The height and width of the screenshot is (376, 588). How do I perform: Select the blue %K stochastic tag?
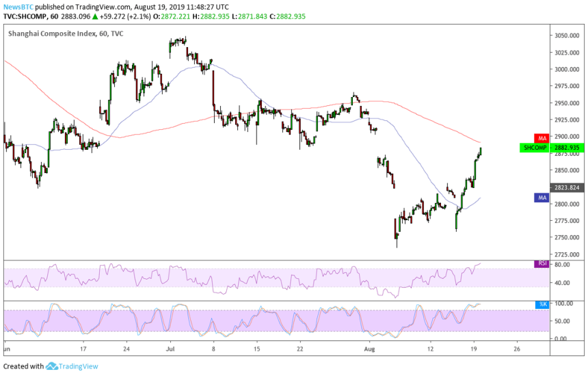[x=540, y=304]
